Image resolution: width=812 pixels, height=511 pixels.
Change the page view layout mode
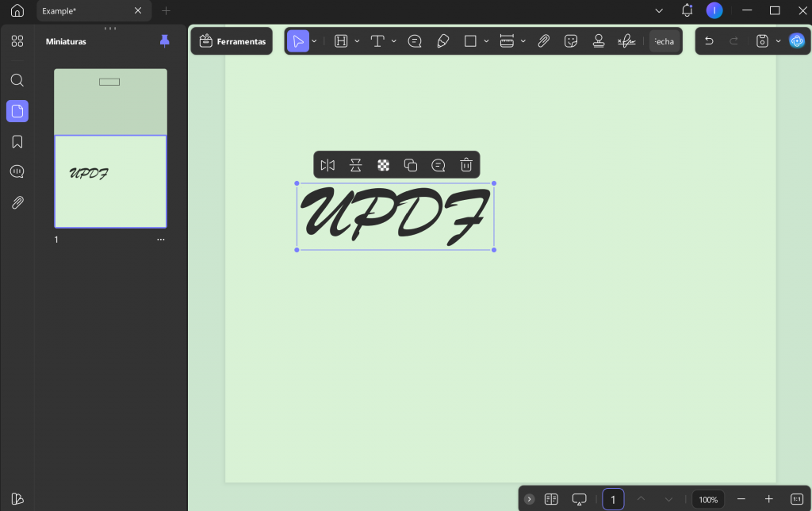pos(551,499)
